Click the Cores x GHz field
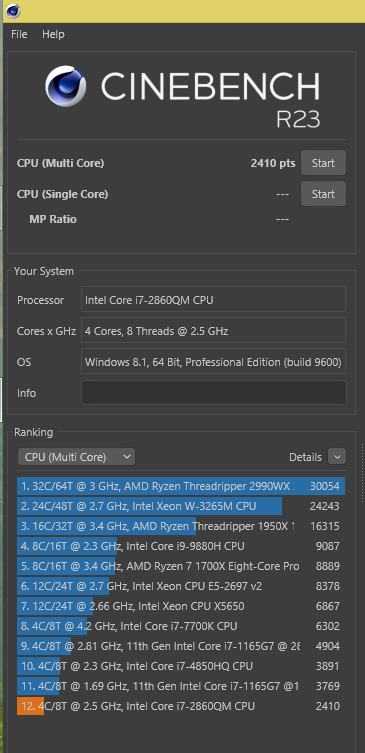The image size is (365, 753). tap(214, 330)
